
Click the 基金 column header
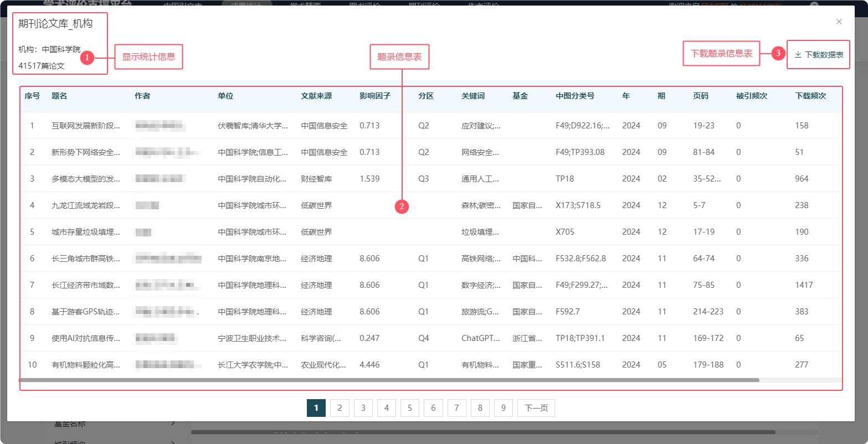(x=520, y=96)
